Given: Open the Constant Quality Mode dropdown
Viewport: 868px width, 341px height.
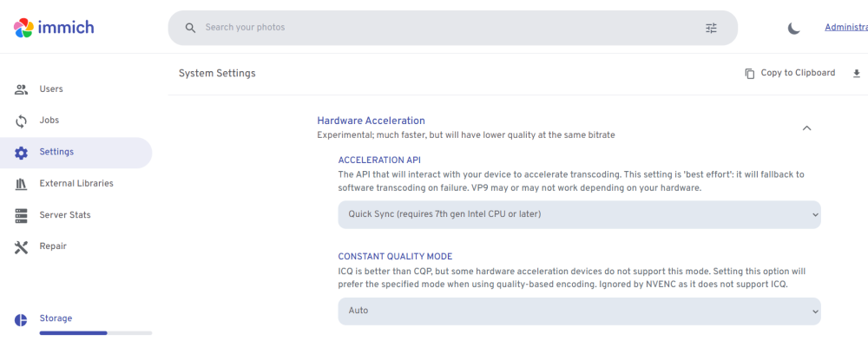Looking at the screenshot, I should (579, 311).
